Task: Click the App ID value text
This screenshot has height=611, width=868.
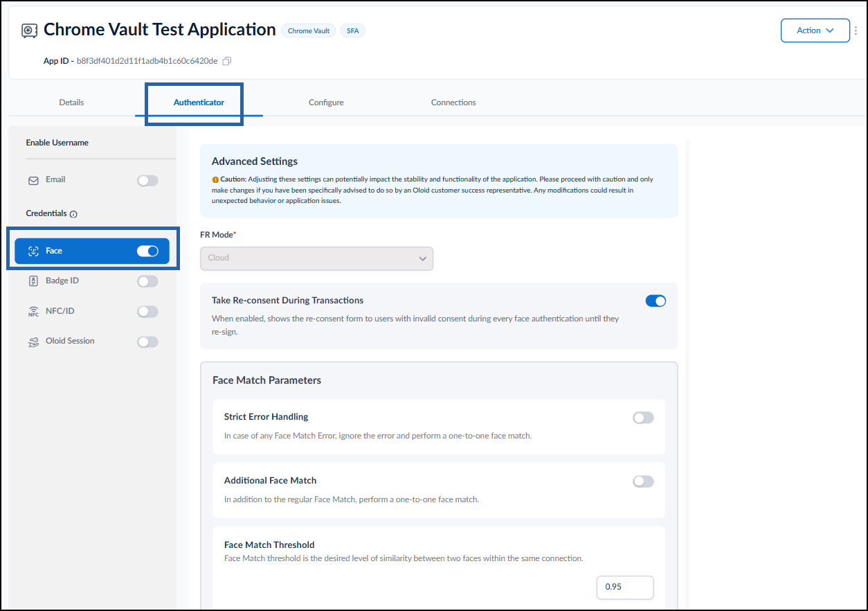Action: [147, 61]
